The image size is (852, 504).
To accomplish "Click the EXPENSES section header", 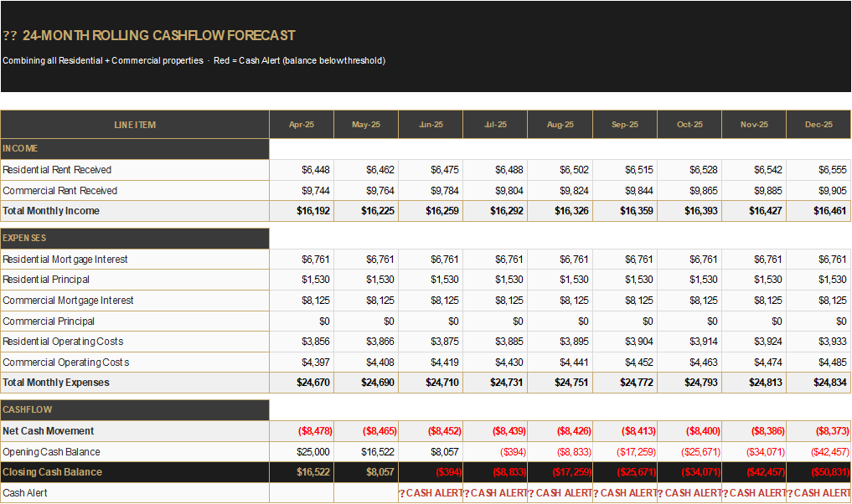I will pos(135,239).
